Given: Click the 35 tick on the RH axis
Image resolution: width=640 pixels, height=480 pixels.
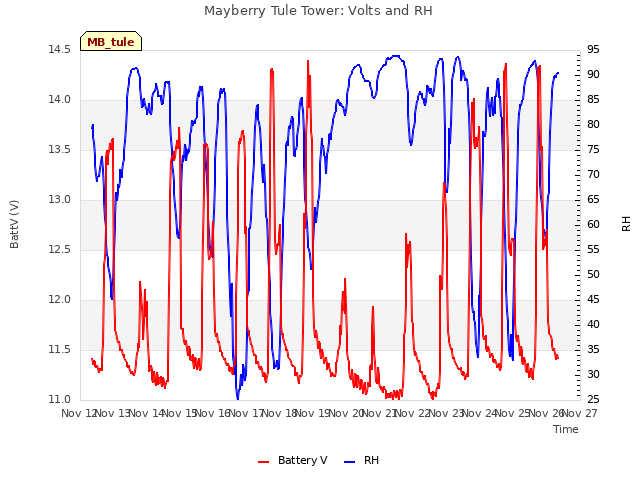Looking at the screenshot, I should pyautogui.click(x=593, y=350).
